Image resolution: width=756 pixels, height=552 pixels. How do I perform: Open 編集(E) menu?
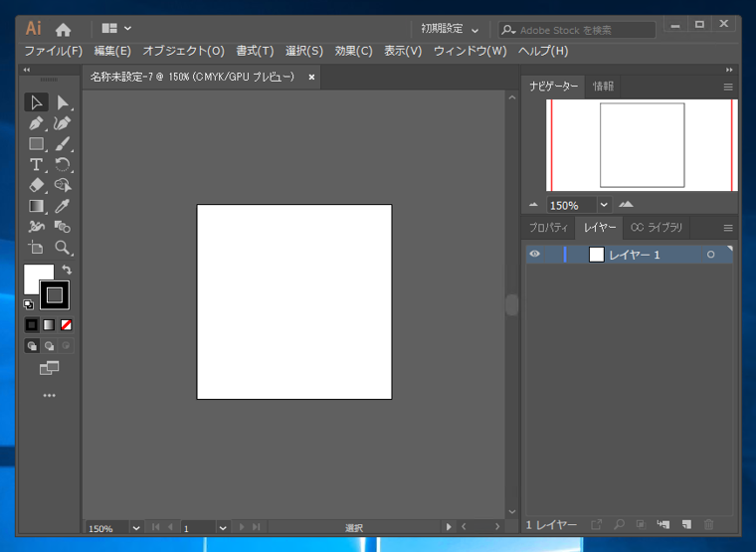pos(112,51)
